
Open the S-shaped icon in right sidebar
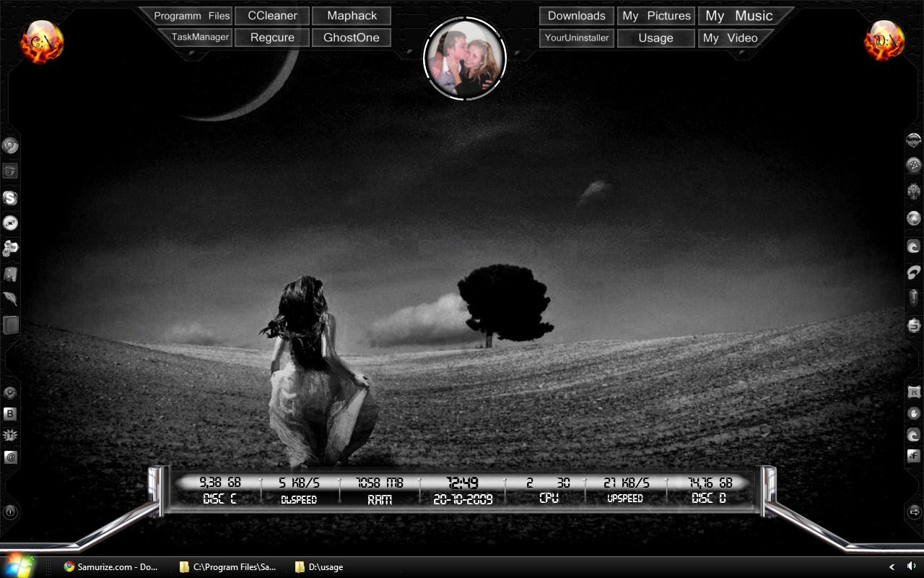(x=914, y=324)
